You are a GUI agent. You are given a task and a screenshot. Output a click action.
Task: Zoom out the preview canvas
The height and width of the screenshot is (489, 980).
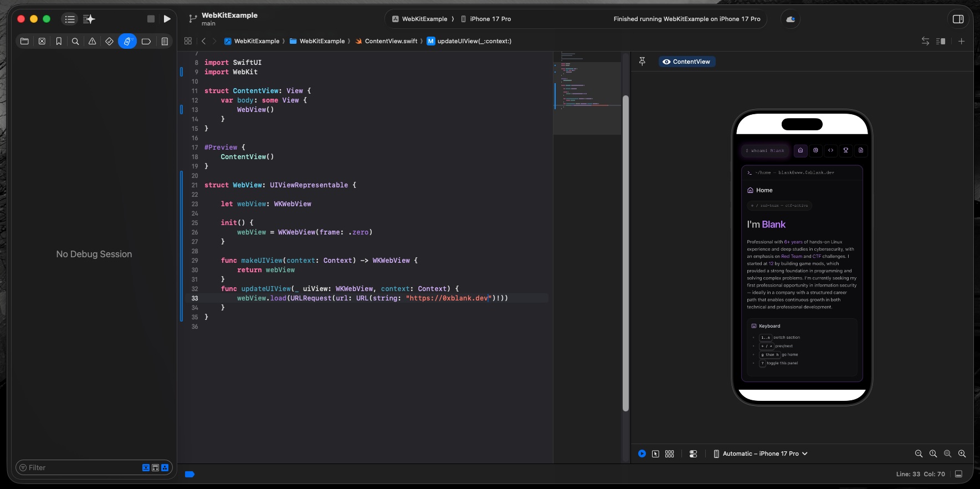tap(919, 454)
